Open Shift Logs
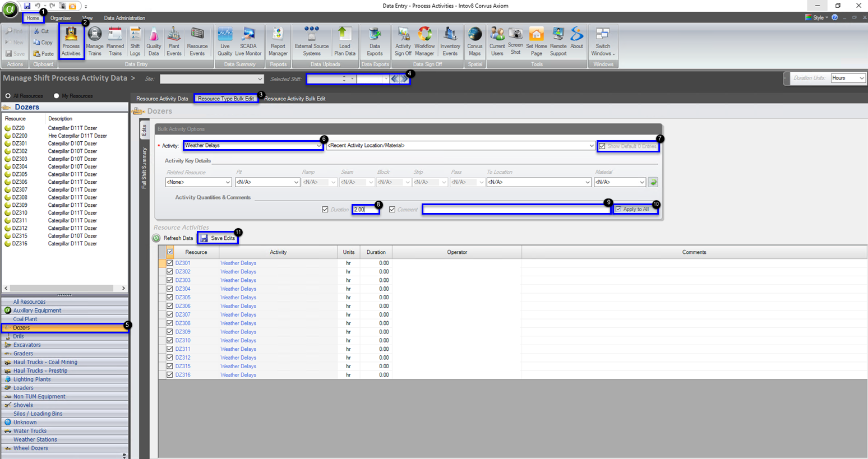This screenshot has width=868, height=459. point(135,41)
